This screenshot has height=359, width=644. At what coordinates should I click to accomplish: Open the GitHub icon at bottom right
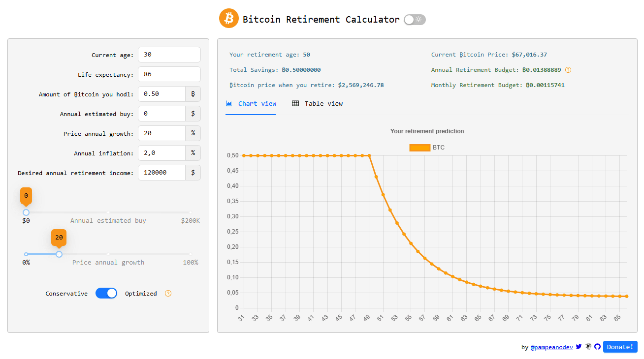tap(597, 346)
